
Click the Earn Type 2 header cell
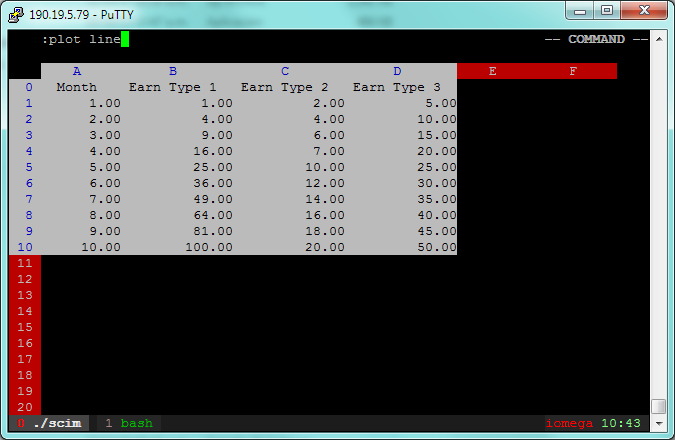click(285, 87)
